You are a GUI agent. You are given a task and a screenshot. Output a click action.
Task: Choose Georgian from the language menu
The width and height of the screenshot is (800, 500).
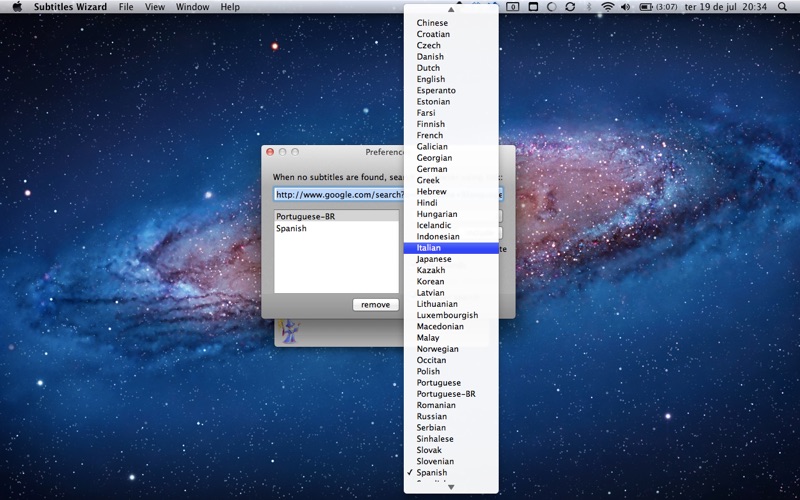pyautogui.click(x=451, y=158)
